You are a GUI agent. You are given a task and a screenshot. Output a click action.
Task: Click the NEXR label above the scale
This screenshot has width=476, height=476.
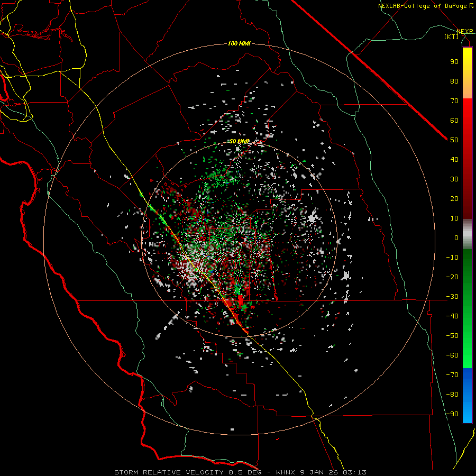(x=465, y=31)
